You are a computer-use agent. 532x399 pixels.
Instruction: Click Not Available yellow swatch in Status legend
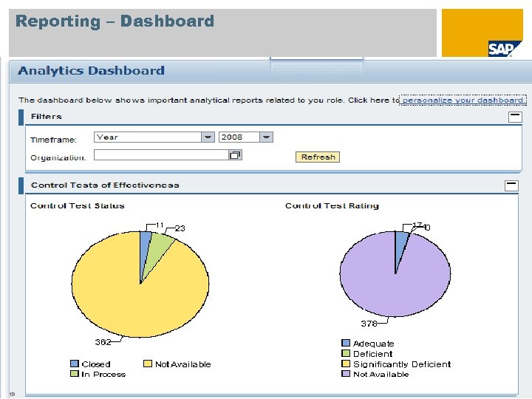148,364
